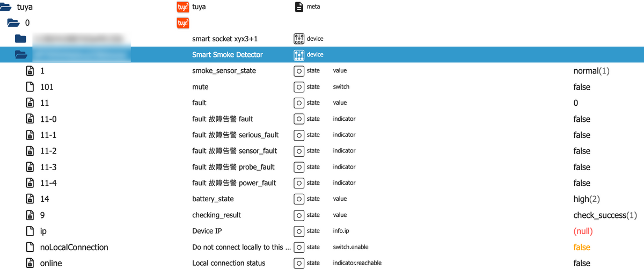The height and width of the screenshot is (270, 644).
Task: Click the check_success(1) value
Action: coord(605,215)
